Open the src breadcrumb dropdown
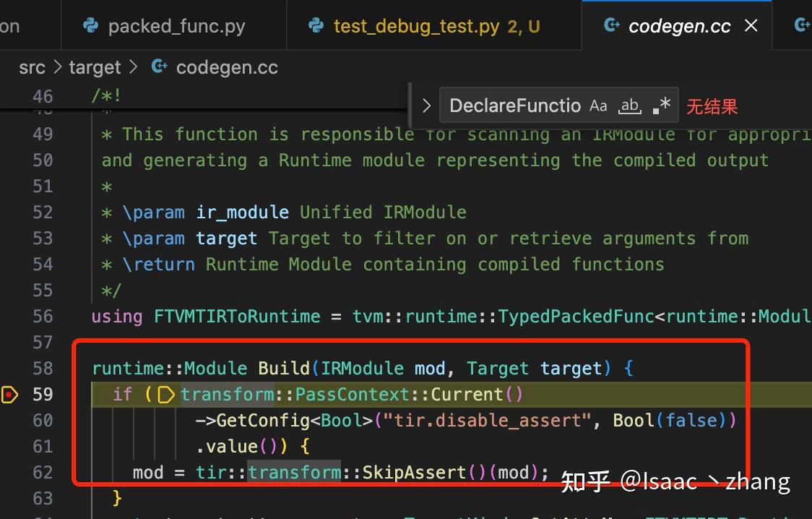This screenshot has height=519, width=812. point(32,67)
